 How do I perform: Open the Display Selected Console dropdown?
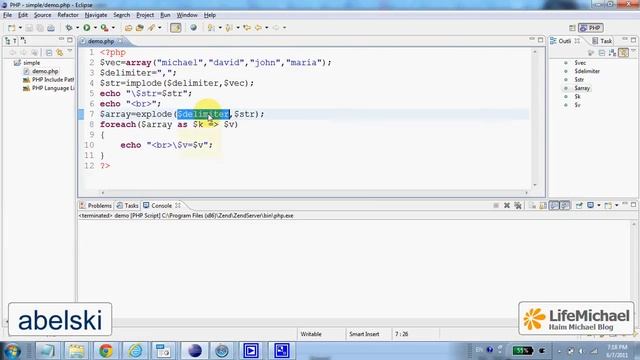pos(599,205)
